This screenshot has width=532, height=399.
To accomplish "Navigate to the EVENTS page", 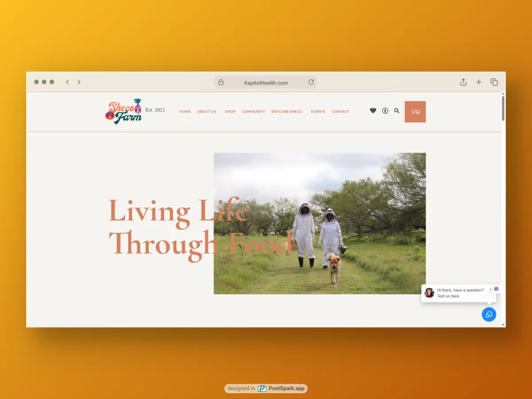I will (318, 112).
